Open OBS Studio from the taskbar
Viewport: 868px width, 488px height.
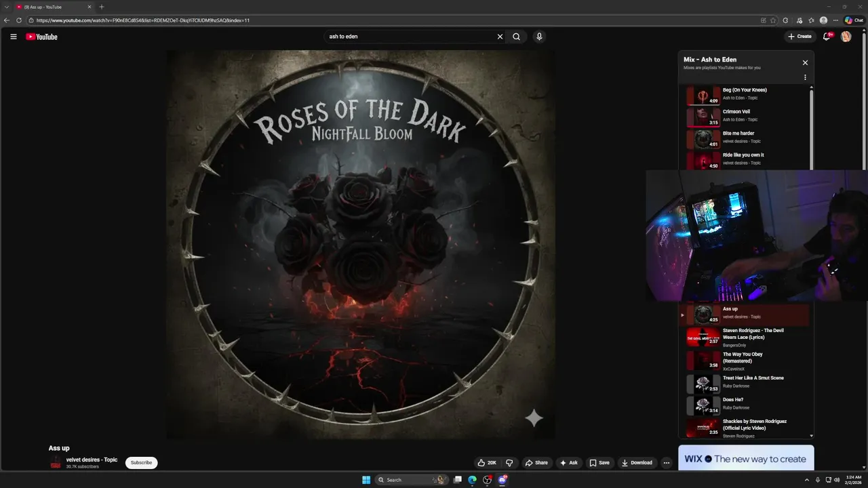click(x=488, y=480)
